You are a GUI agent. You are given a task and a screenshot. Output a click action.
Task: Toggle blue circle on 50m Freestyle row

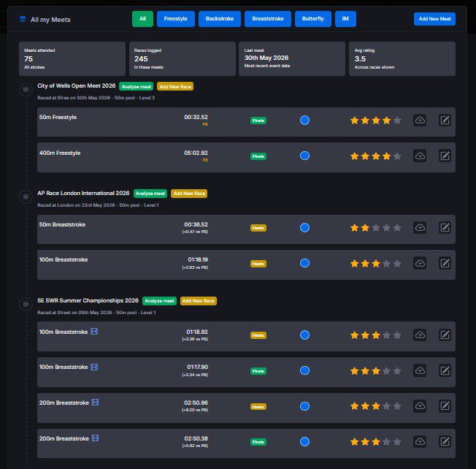[x=304, y=121]
